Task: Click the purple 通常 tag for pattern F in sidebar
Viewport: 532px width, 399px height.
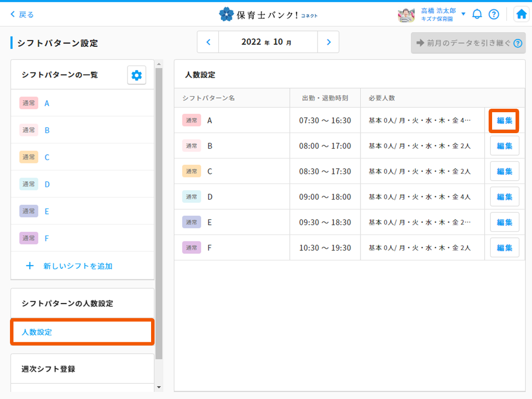Action: pos(28,238)
